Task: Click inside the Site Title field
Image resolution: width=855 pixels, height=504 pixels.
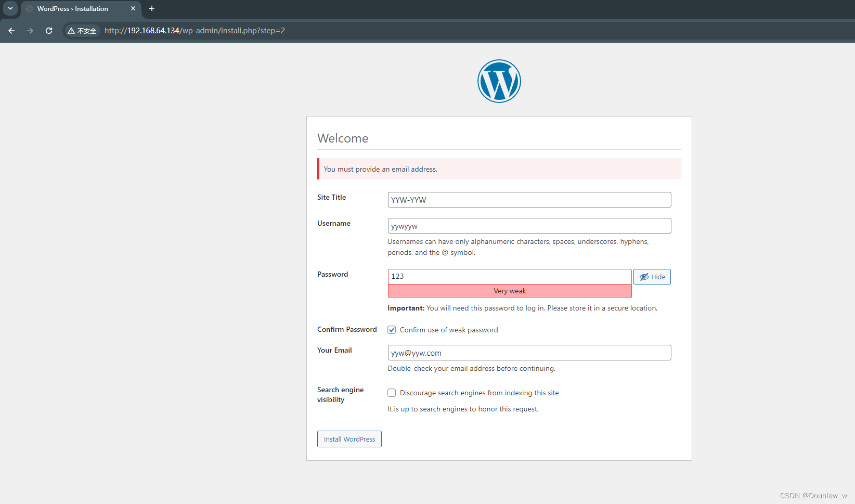Action: coord(529,199)
